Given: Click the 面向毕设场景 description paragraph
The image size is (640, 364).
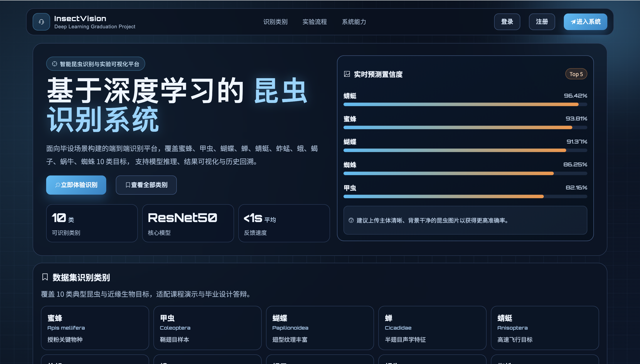Looking at the screenshot, I should tap(182, 155).
